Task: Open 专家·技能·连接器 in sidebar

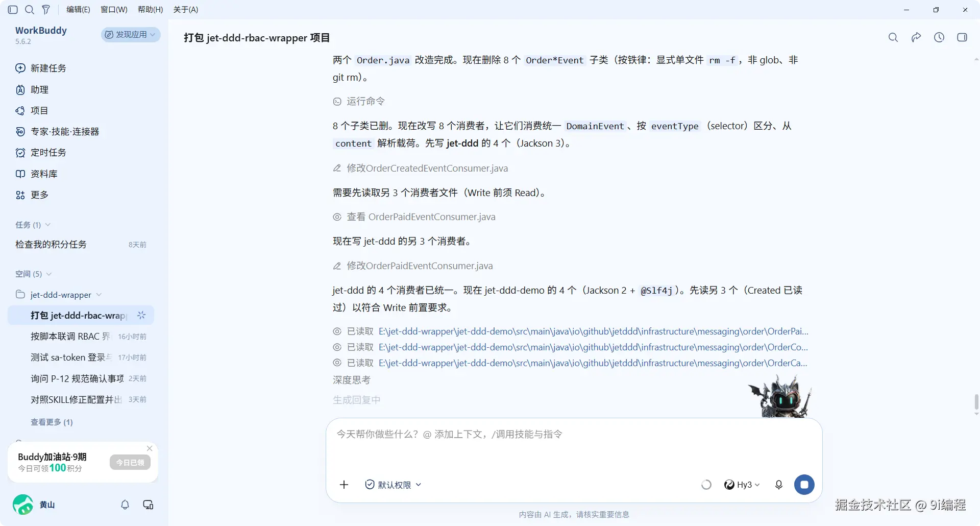Action: tap(57, 131)
